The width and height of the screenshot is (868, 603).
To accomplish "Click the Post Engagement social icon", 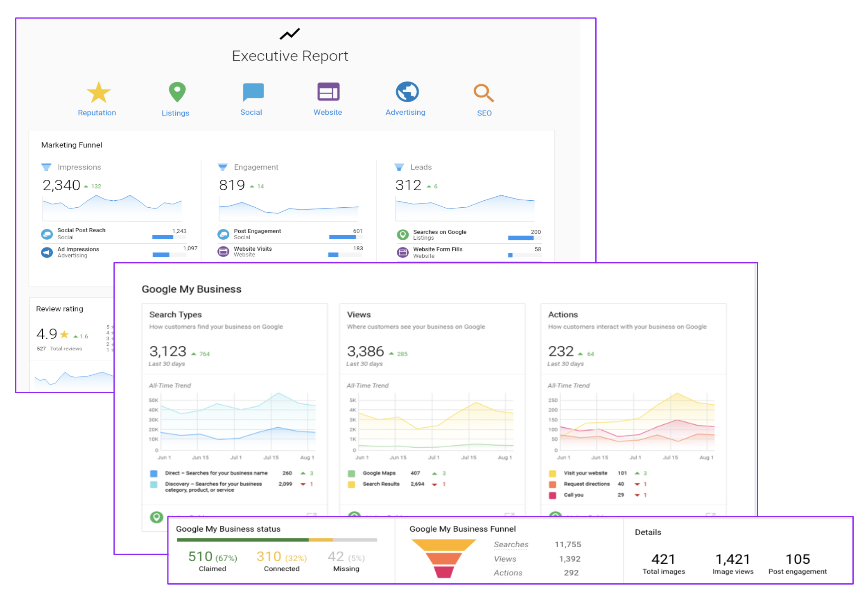I will (224, 234).
